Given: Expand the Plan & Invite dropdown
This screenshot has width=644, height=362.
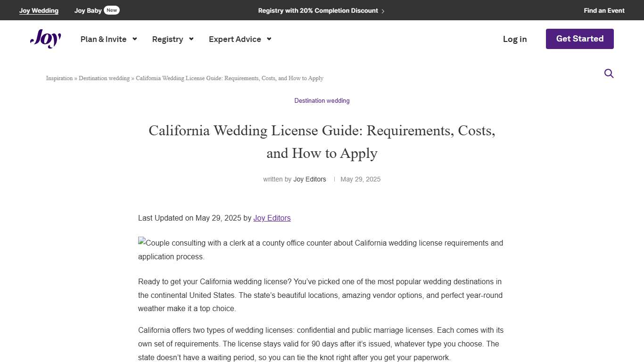Looking at the screenshot, I should click(x=108, y=39).
